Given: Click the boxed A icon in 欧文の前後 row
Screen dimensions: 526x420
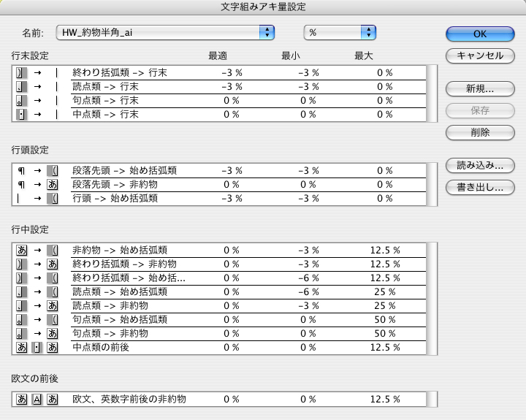Looking at the screenshot, I should 37,400.
